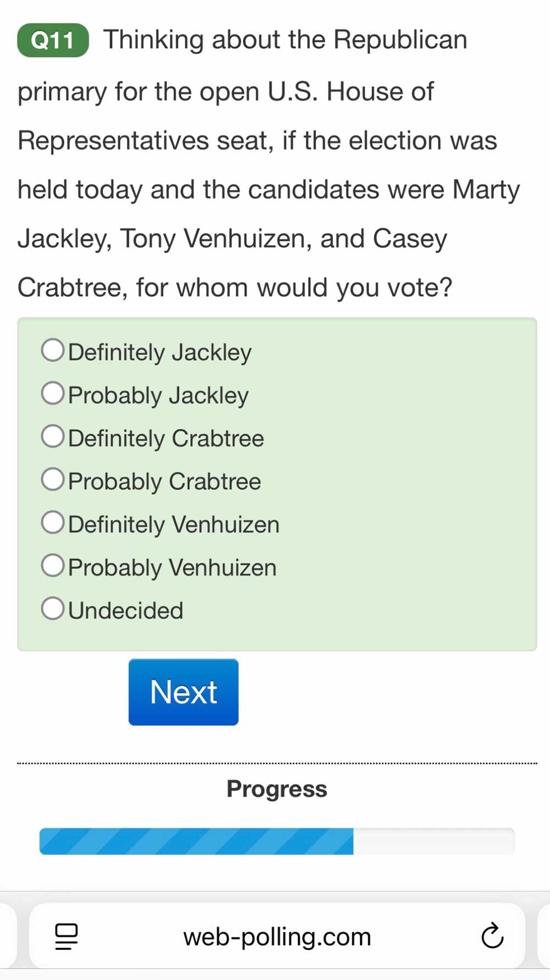The width and height of the screenshot is (550, 980).
Task: Click the dotted divider line above Progress
Action: pos(277,763)
